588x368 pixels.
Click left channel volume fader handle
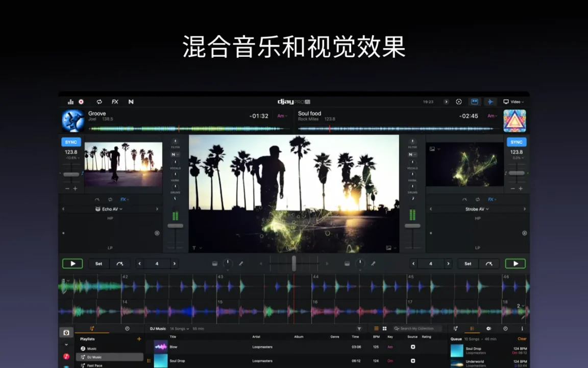(175, 226)
